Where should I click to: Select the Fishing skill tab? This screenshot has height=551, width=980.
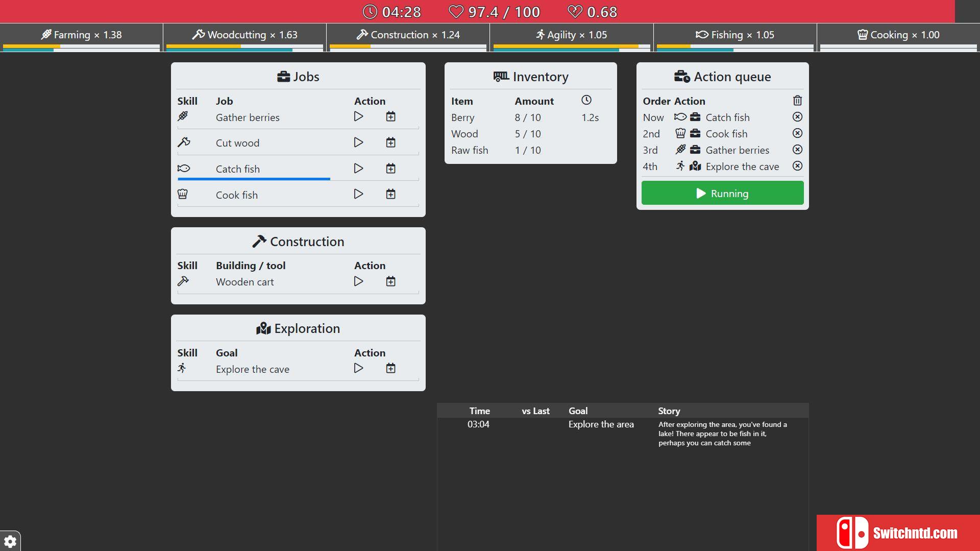click(x=734, y=37)
